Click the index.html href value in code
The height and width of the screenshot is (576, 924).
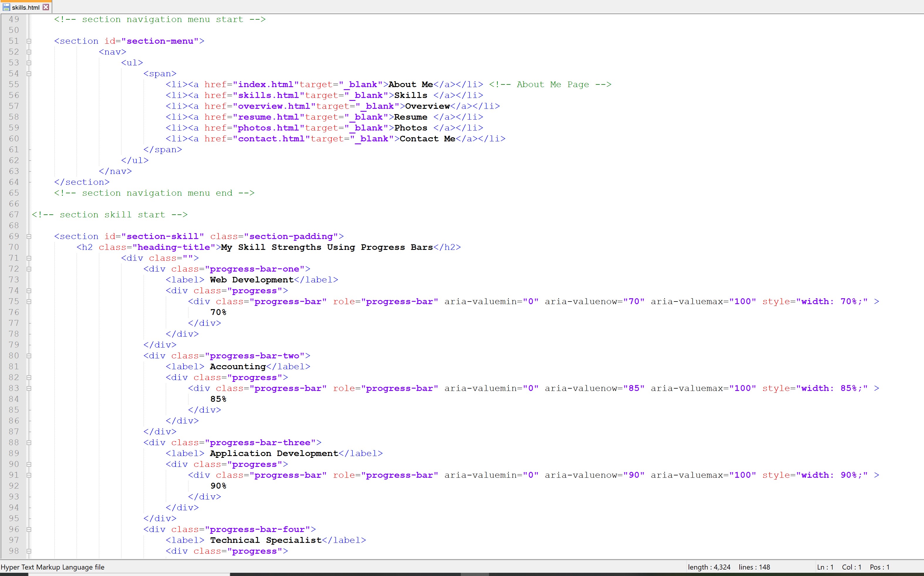(x=266, y=84)
